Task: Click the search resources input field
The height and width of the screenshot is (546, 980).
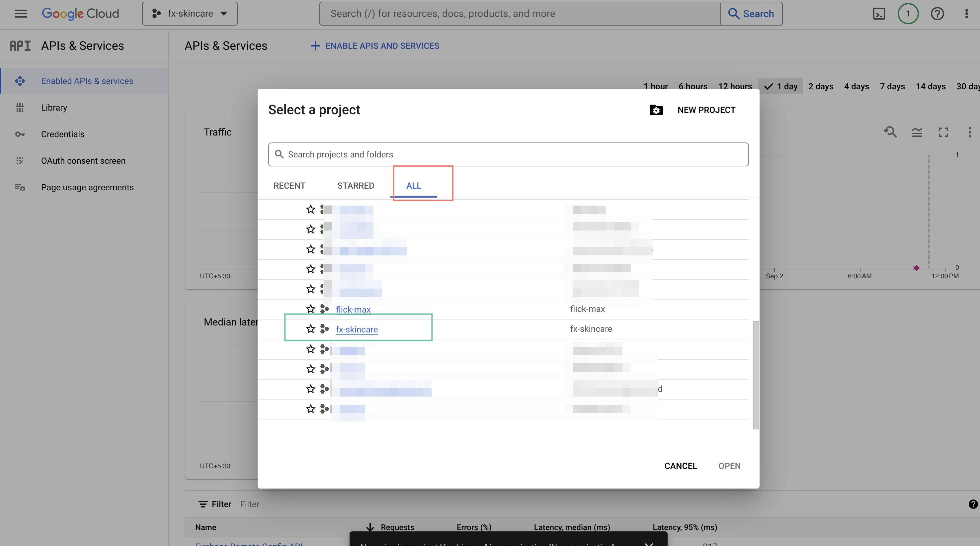Action: click(x=520, y=14)
